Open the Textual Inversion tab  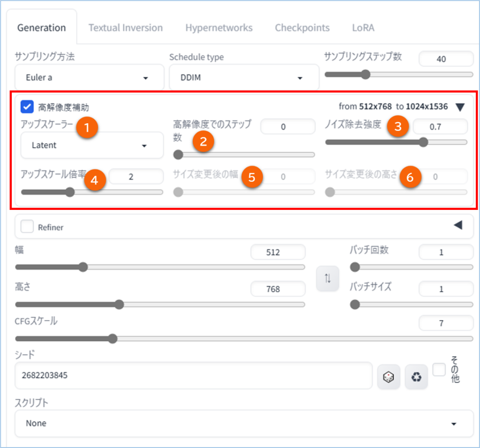coord(126,28)
